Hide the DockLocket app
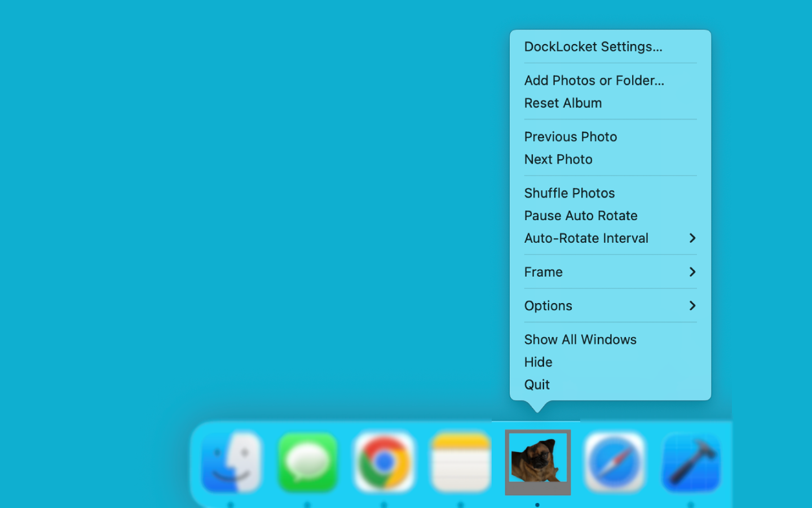Image resolution: width=812 pixels, height=508 pixels. [538, 362]
